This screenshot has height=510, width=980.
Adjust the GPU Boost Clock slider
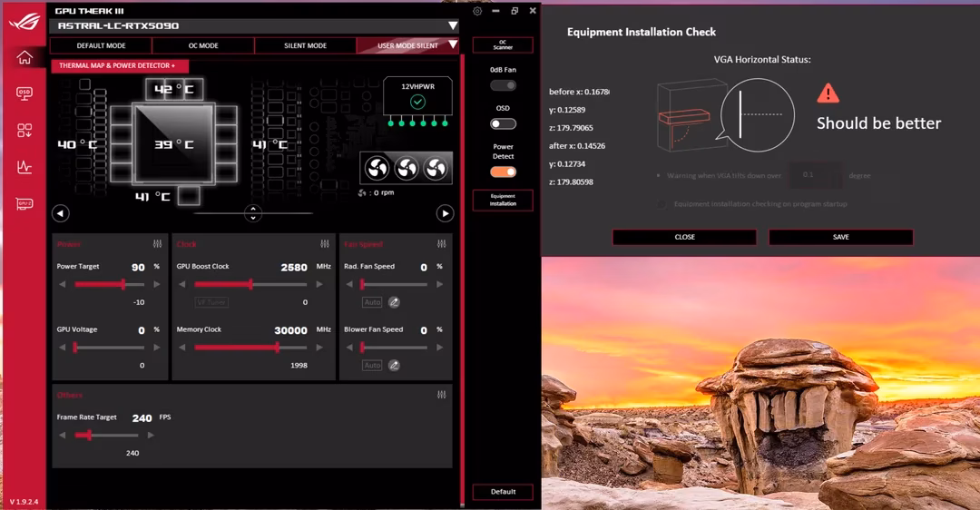(x=250, y=284)
